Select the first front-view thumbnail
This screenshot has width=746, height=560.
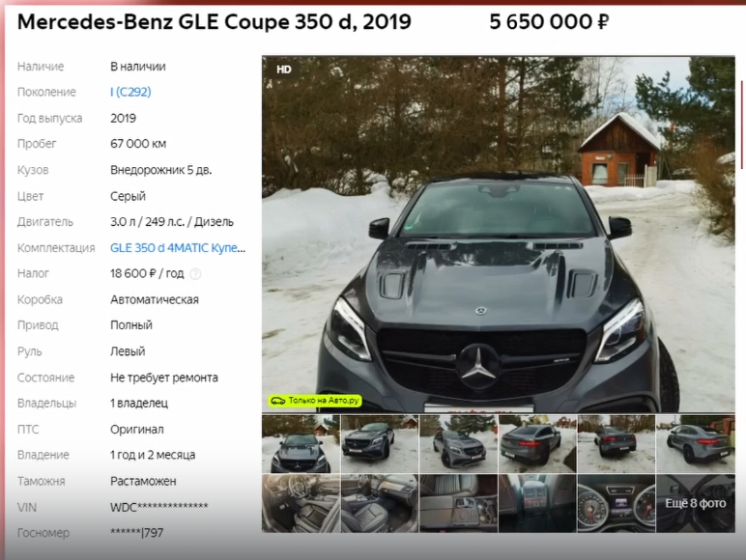[301, 444]
